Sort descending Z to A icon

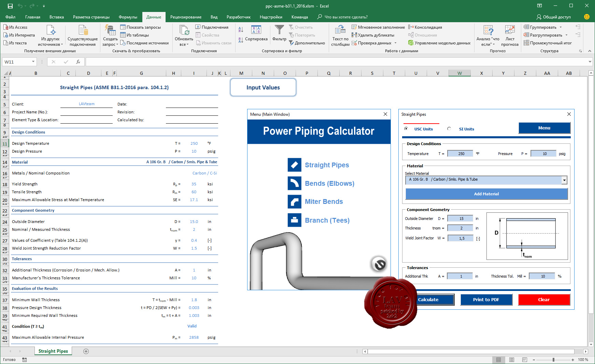click(x=241, y=40)
